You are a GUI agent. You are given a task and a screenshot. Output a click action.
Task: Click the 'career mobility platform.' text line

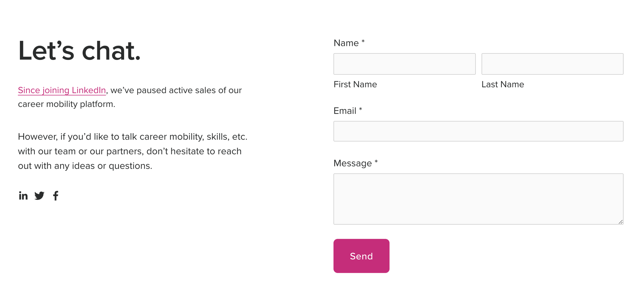click(66, 104)
